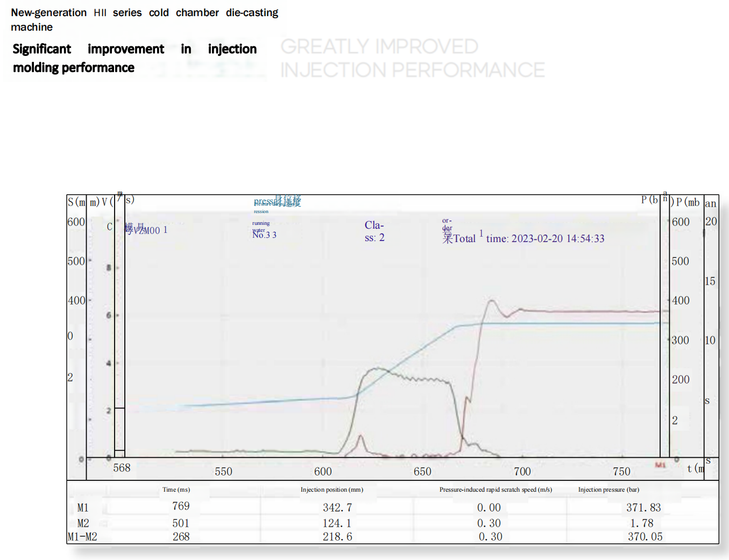Click x-axis tick '550'
729x560 pixels.
223,471
